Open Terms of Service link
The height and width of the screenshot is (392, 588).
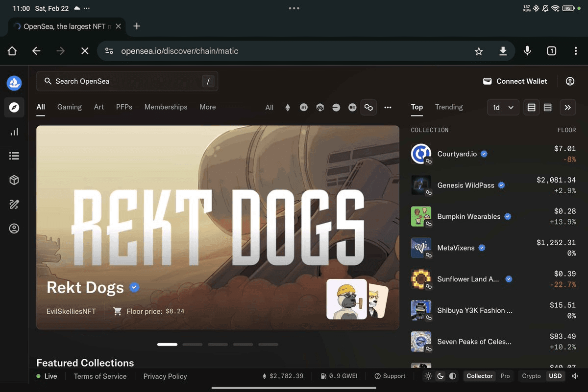click(100, 376)
